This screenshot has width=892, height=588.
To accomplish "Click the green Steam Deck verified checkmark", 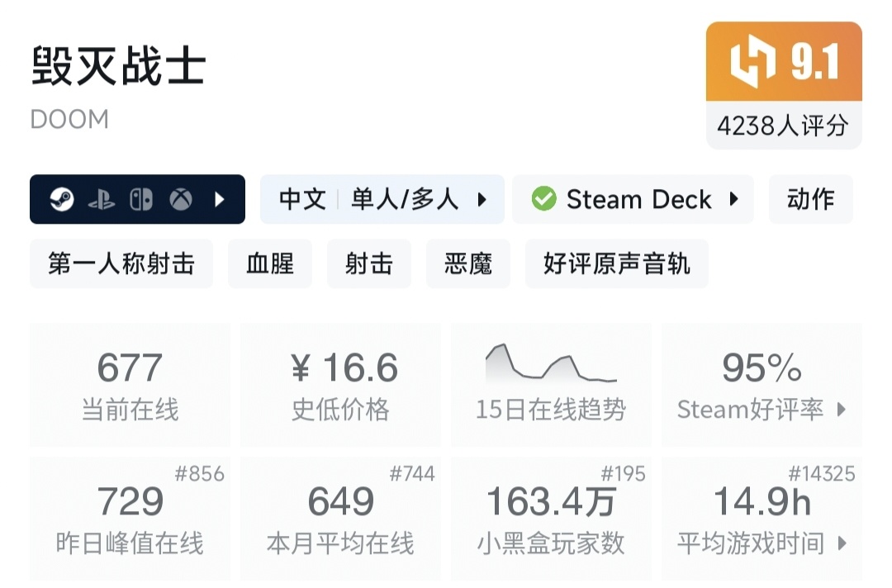I will [543, 199].
